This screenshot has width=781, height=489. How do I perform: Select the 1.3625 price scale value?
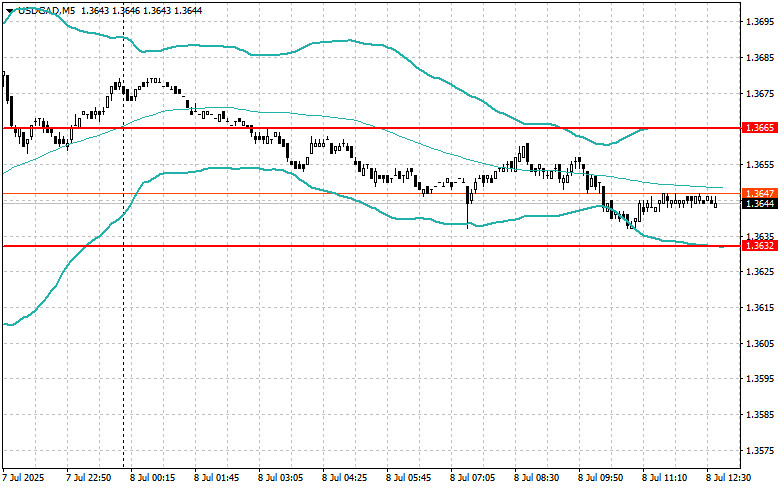[760, 272]
